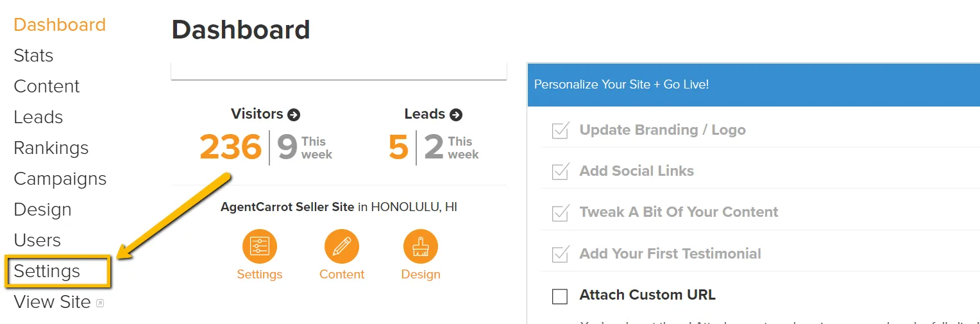
Task: Open Users in the sidebar menu
Action: (x=37, y=241)
